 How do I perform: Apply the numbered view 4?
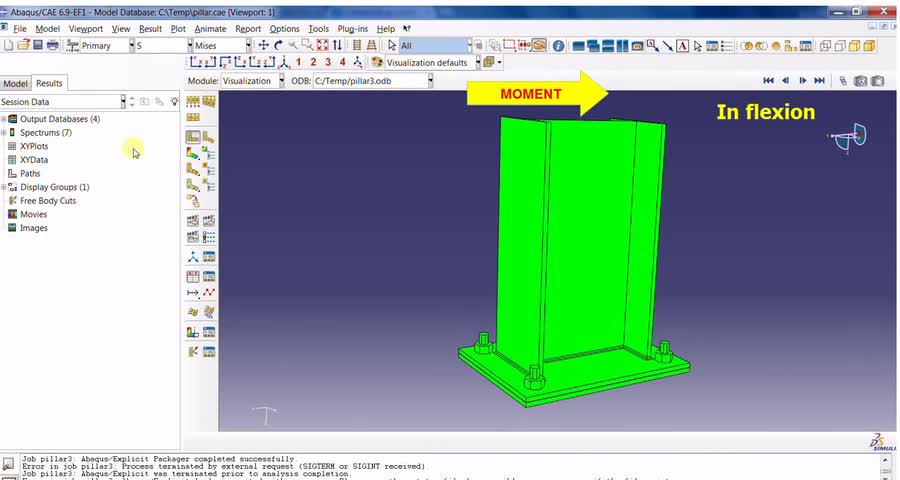343,62
